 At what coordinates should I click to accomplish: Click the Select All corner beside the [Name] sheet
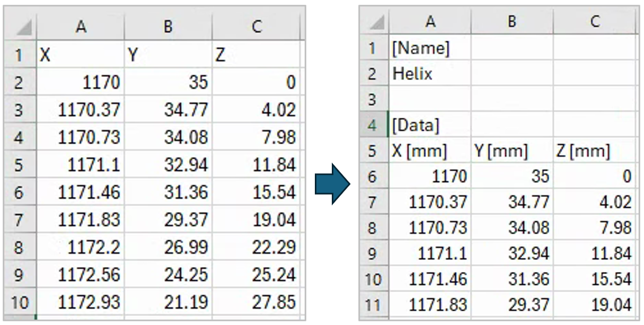tap(374, 22)
